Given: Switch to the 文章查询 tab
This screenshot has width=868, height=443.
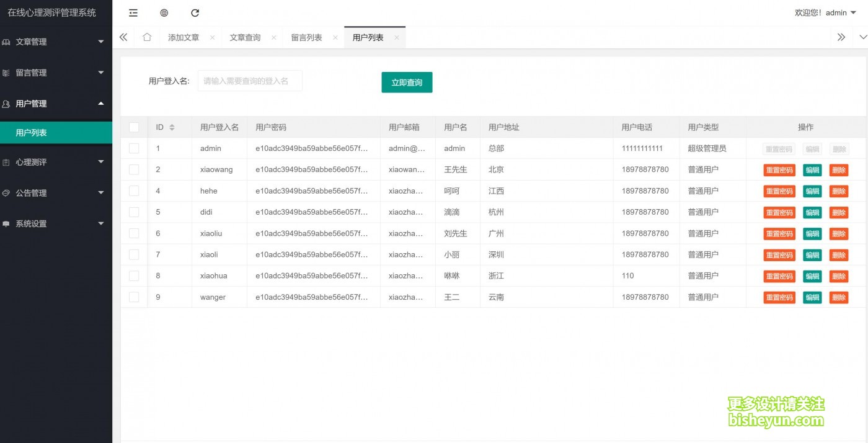Looking at the screenshot, I should click(245, 37).
